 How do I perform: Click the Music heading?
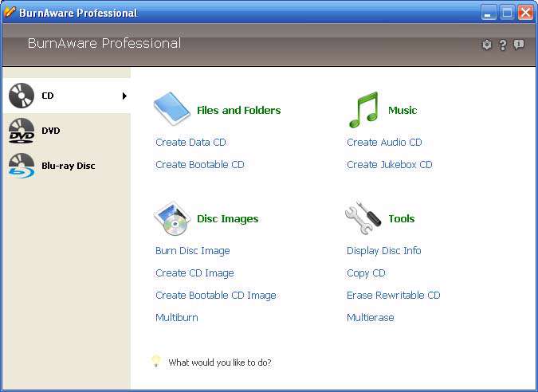403,111
